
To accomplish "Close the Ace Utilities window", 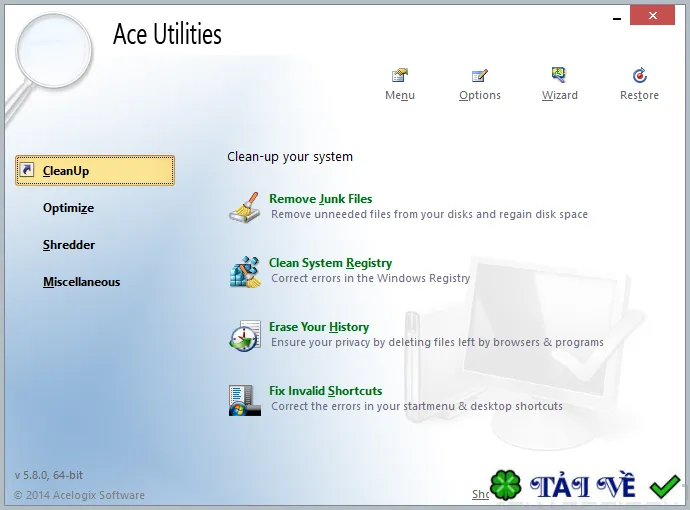I will pos(652,16).
